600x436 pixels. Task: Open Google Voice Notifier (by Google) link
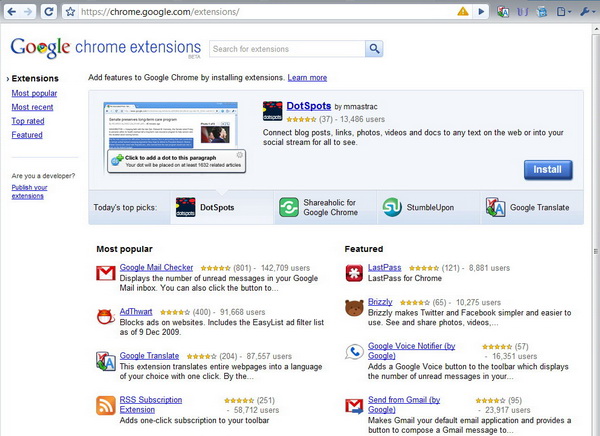(x=411, y=351)
